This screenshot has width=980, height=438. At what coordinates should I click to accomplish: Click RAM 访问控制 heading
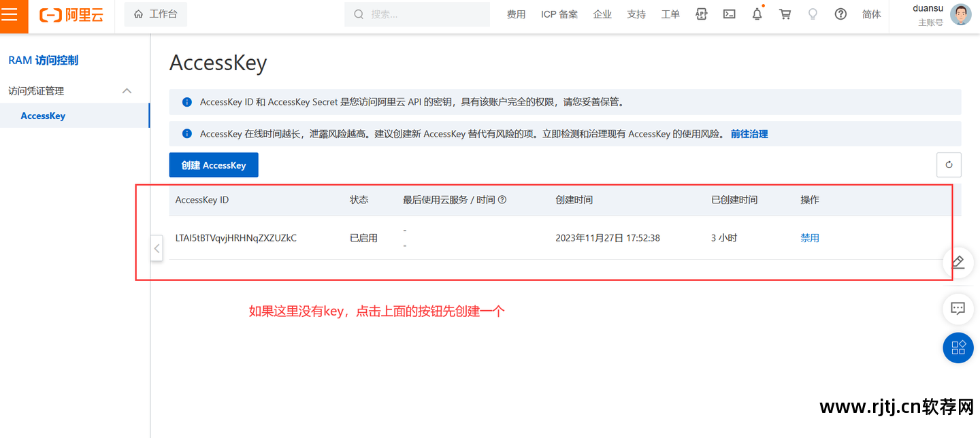tap(44, 61)
